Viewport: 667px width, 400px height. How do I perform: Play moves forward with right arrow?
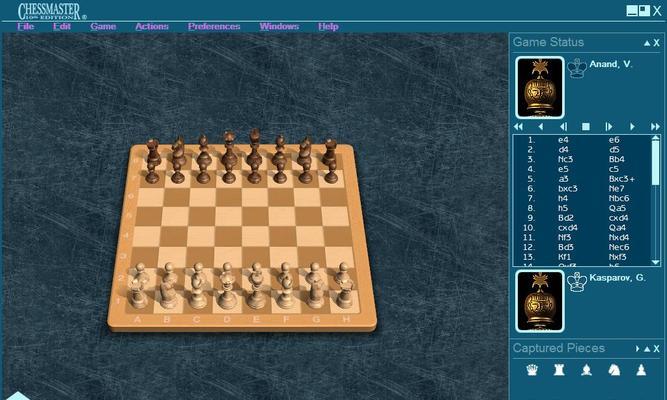632,126
